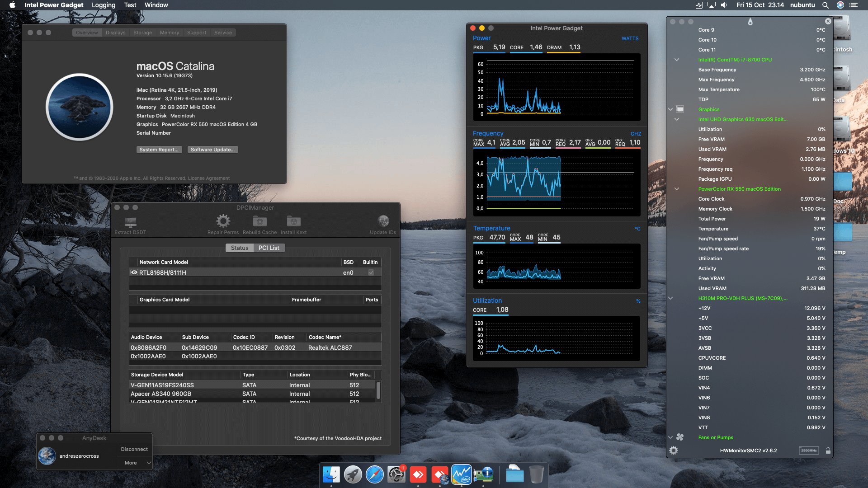The height and width of the screenshot is (488, 868).
Task: Click the date and time in menu bar
Action: pos(760,5)
